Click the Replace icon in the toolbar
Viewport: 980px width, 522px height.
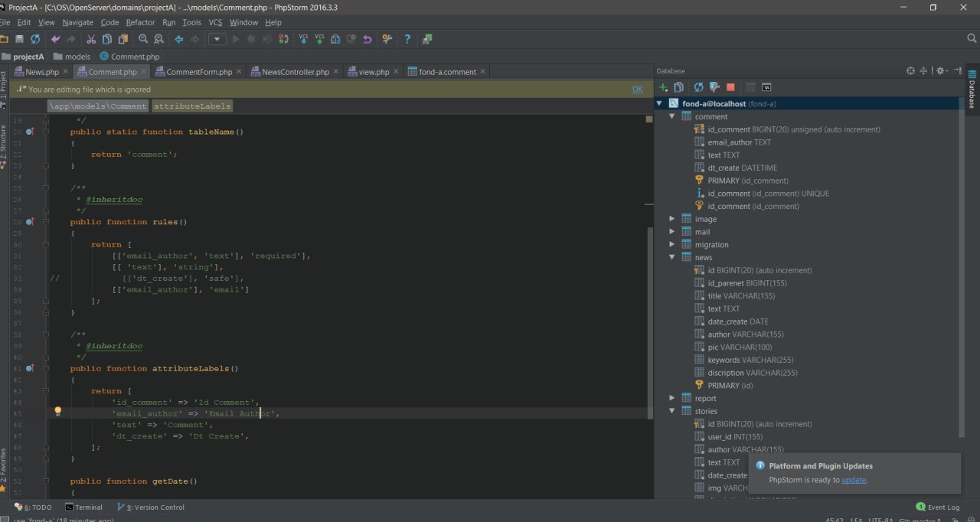[158, 39]
